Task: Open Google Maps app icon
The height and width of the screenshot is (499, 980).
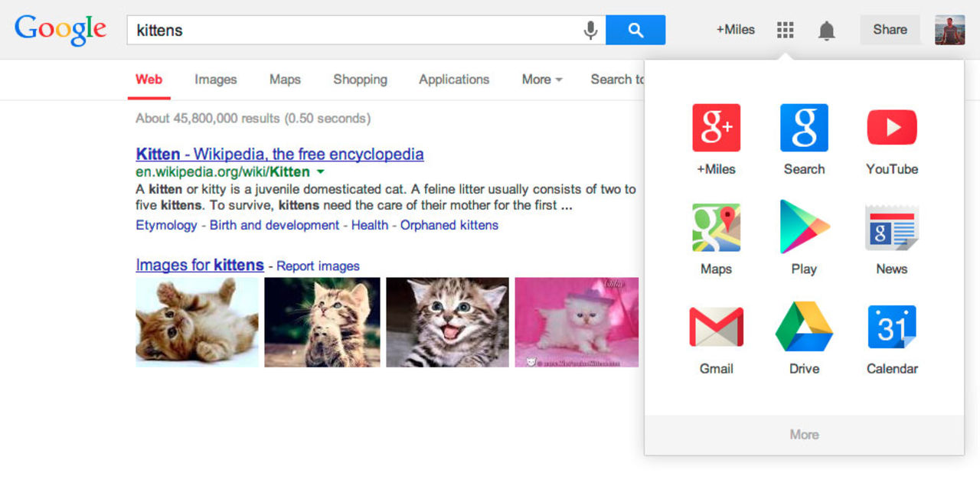Action: (716, 227)
